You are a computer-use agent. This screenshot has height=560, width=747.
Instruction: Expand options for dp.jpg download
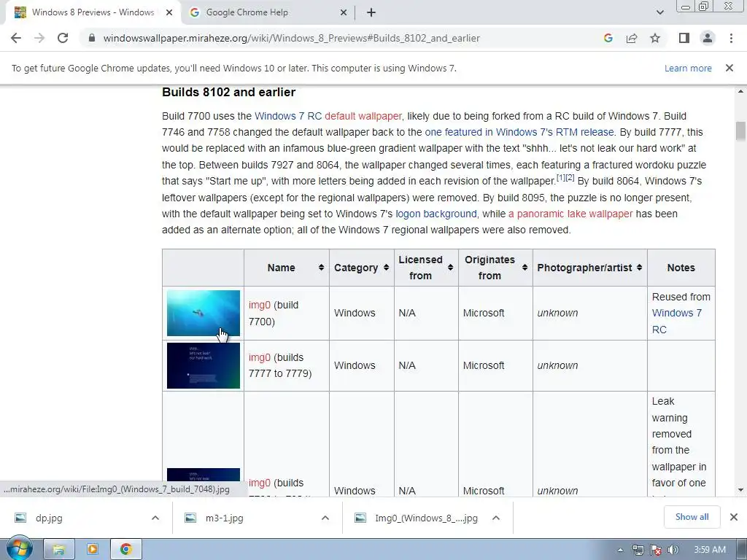pos(155,518)
